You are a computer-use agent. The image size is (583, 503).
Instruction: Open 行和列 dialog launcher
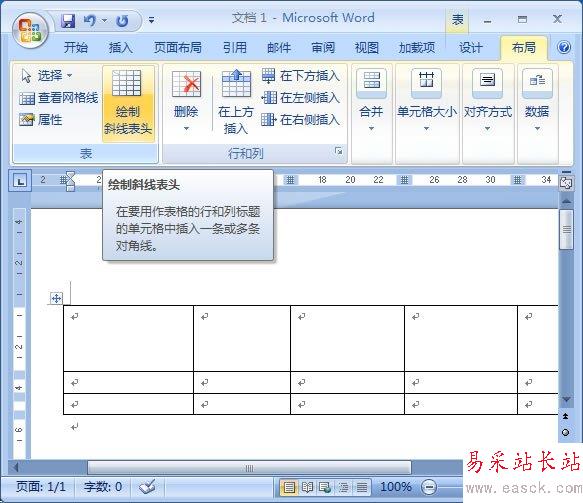coord(338,151)
